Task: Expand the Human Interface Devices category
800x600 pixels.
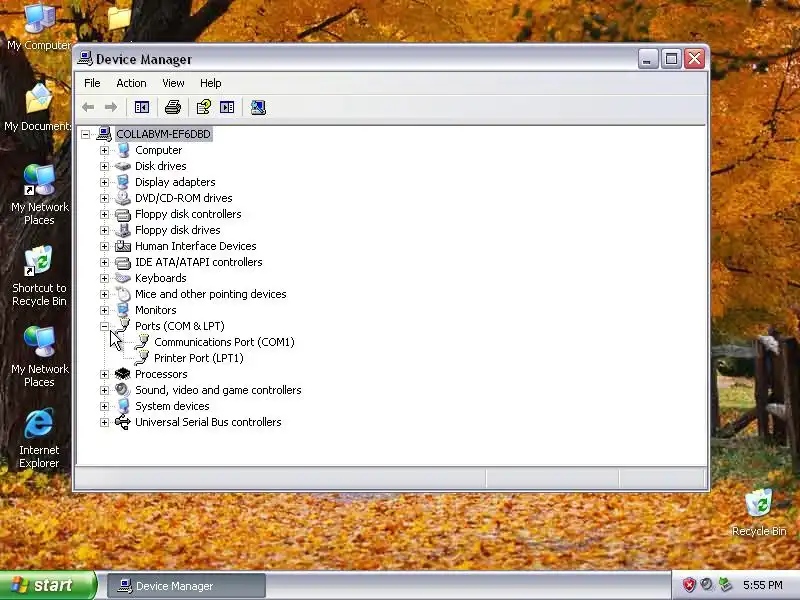Action: [x=104, y=246]
